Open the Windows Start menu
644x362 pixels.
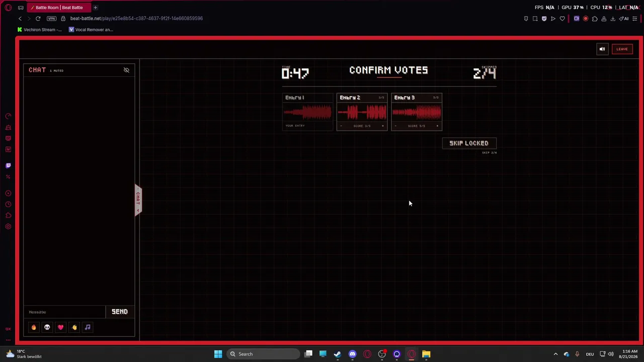point(218,354)
